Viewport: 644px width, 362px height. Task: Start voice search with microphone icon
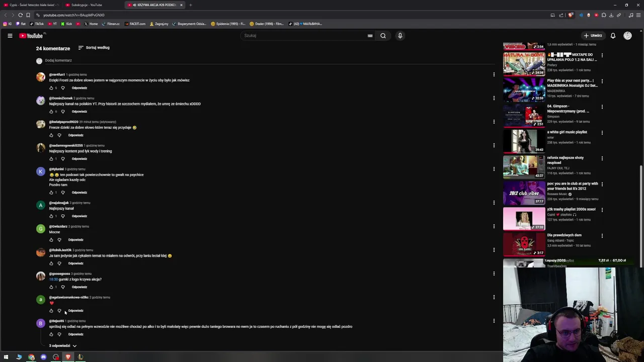[400, 36]
